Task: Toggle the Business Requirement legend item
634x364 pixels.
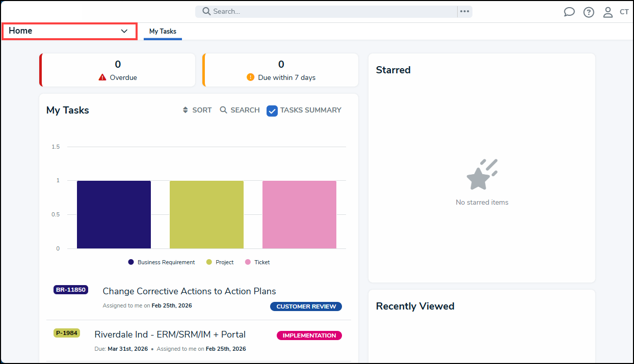Action: pyautogui.click(x=161, y=262)
